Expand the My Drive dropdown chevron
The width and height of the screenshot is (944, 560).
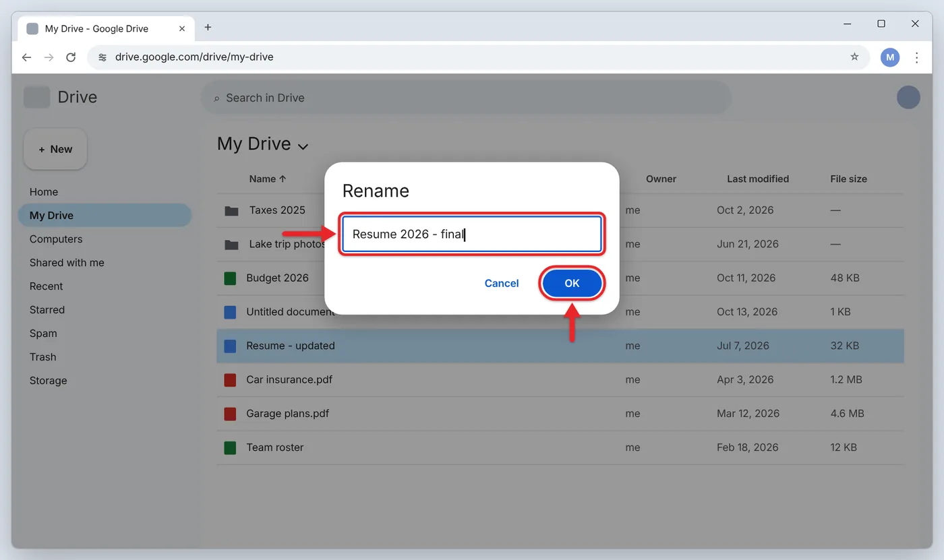pyautogui.click(x=303, y=146)
